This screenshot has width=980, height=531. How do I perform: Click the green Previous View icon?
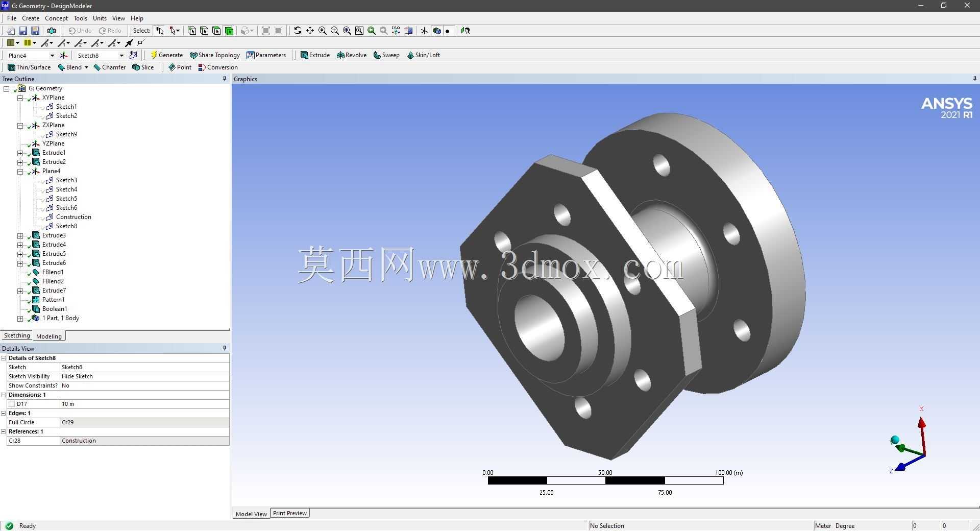[x=372, y=31]
